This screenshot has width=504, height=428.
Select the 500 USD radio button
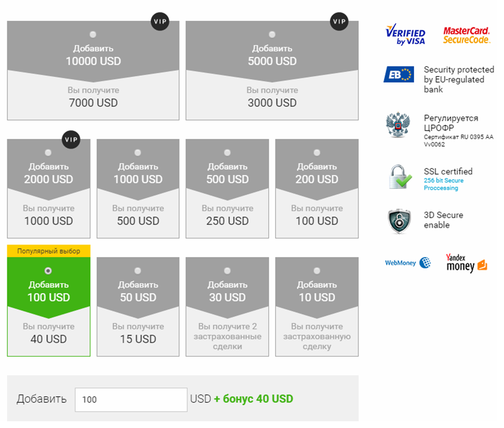227,153
